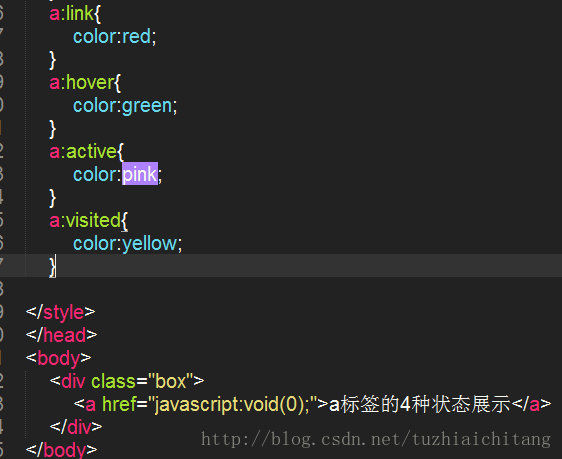562x459 pixels.
Task: Click the opening <body> tag
Action: click(58, 358)
